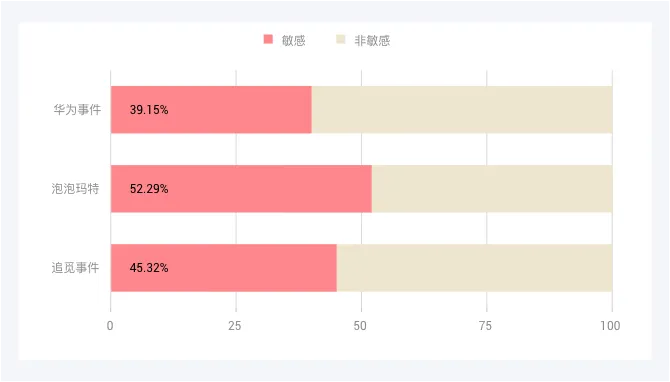Click the 0 tick on x-axis
670x382 pixels.
point(110,326)
